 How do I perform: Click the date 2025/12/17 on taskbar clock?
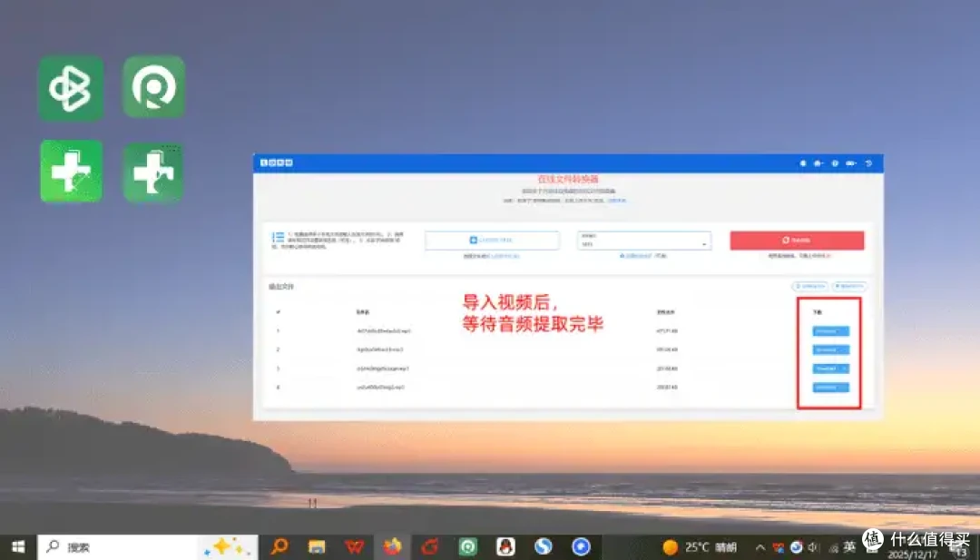913,555
